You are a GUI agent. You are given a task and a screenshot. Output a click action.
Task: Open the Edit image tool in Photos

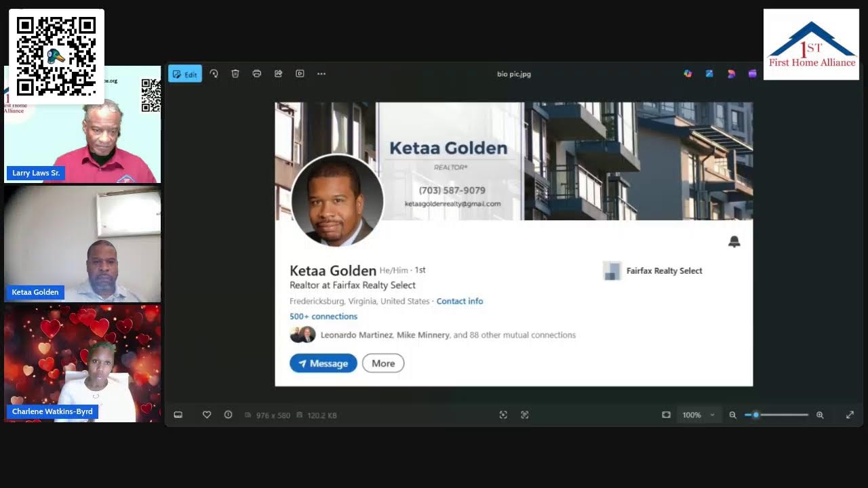[184, 74]
